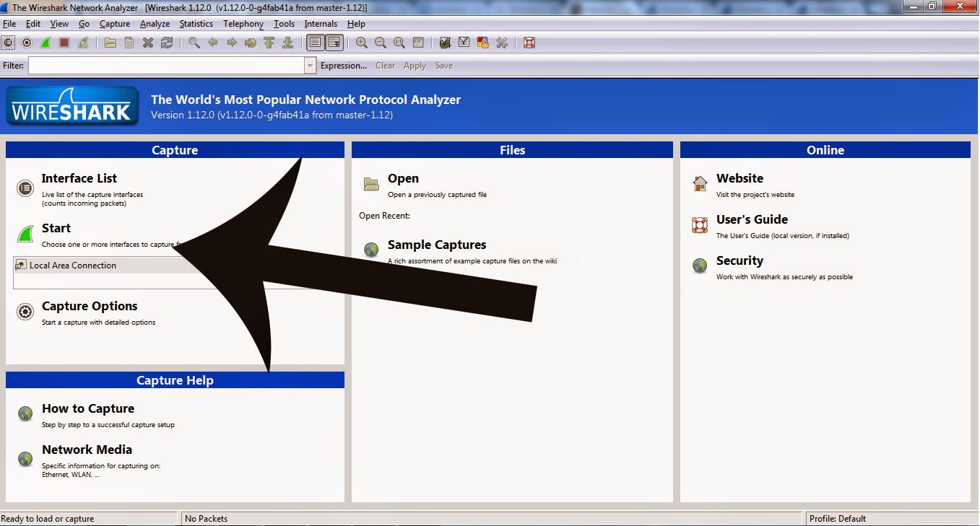Find a packet using magnifier toolbar icon
Screen dimensions: 980x526
click(194, 43)
